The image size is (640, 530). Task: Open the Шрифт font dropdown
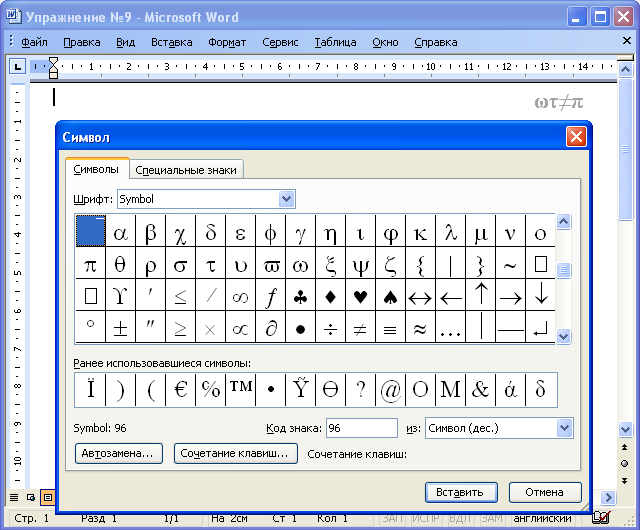pyautogui.click(x=287, y=199)
